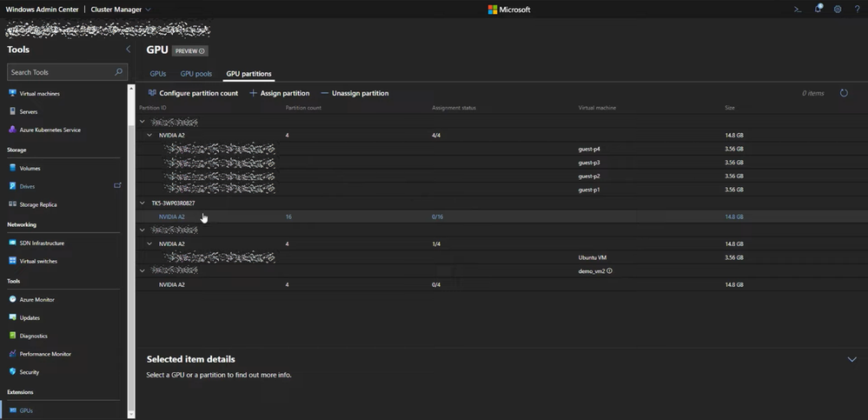Screen dimensions: 868x420
Task: Switch to the GPU pools tab
Action: pyautogui.click(x=196, y=74)
